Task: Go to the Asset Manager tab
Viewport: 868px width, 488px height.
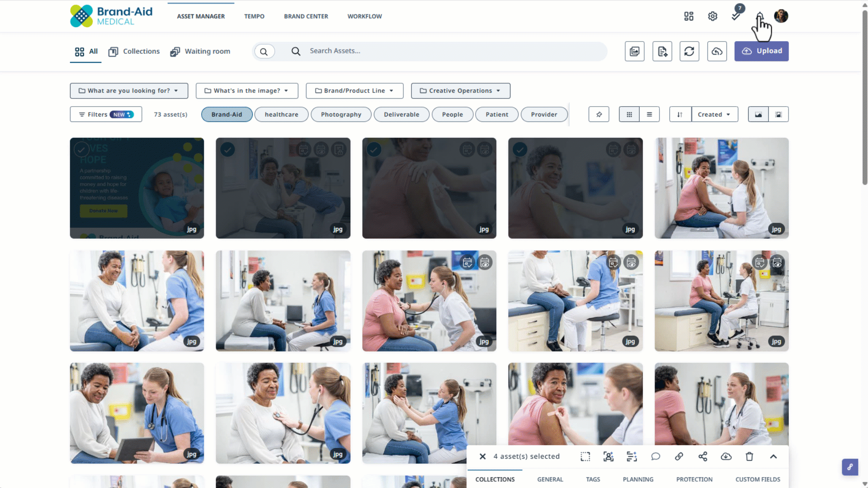Action: click(x=201, y=16)
